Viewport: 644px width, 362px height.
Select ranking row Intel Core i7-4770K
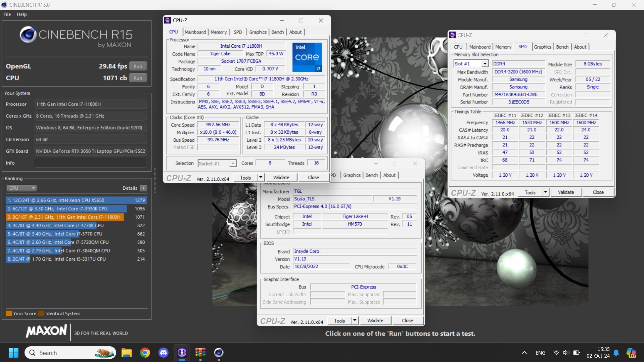pyautogui.click(x=76, y=225)
